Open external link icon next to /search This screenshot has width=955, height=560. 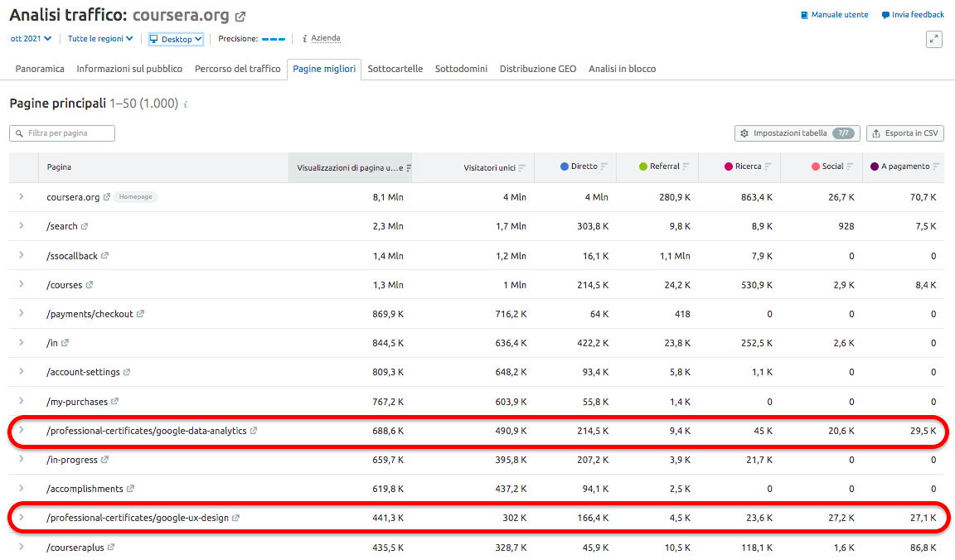pos(85,226)
